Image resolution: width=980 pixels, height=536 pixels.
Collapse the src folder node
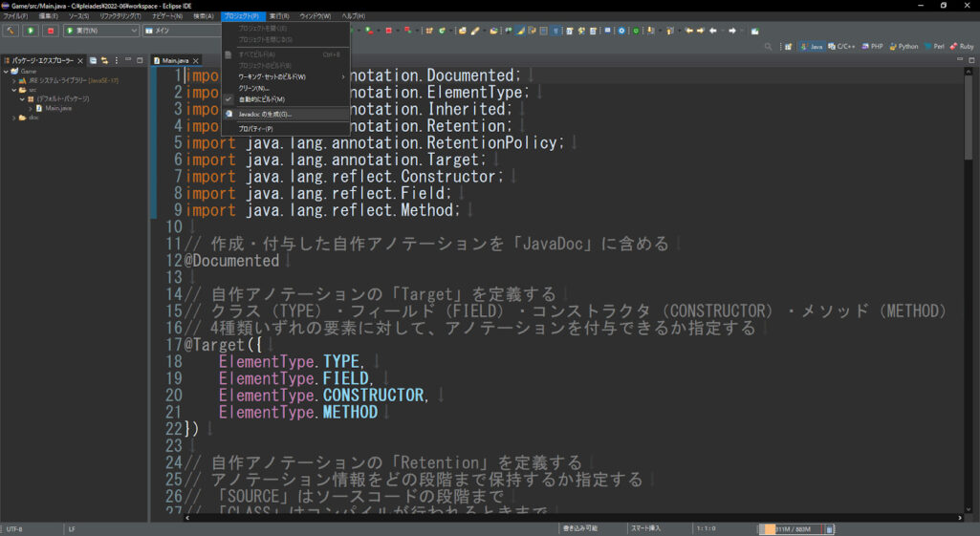point(13,90)
